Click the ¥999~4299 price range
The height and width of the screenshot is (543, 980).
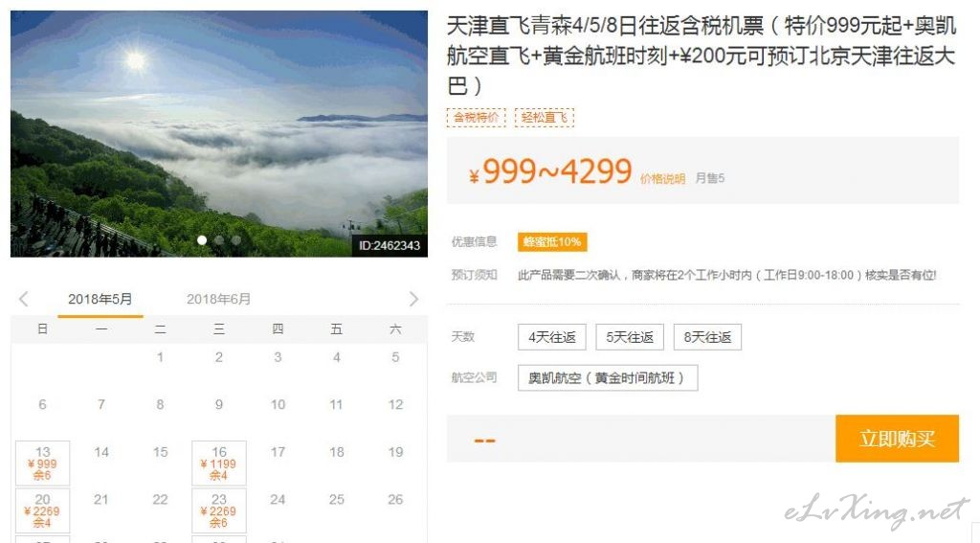point(550,171)
